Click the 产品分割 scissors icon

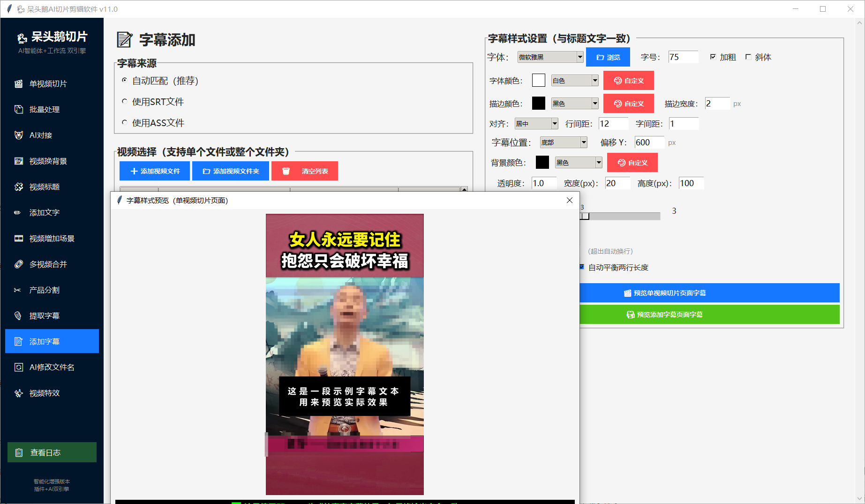(x=18, y=290)
